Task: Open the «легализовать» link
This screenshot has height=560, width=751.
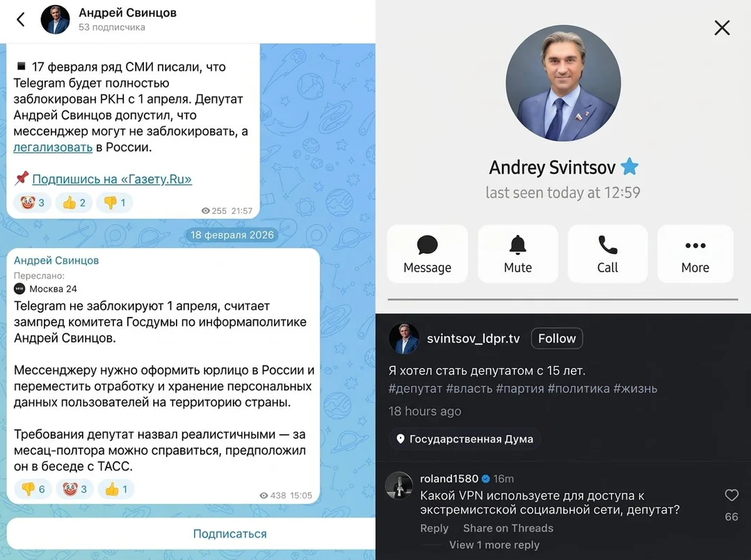Action: point(53,147)
